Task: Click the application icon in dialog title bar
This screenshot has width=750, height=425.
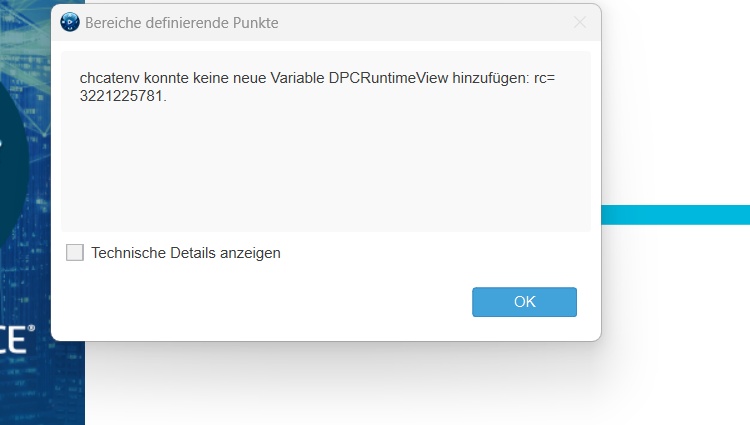Action: coord(70,22)
